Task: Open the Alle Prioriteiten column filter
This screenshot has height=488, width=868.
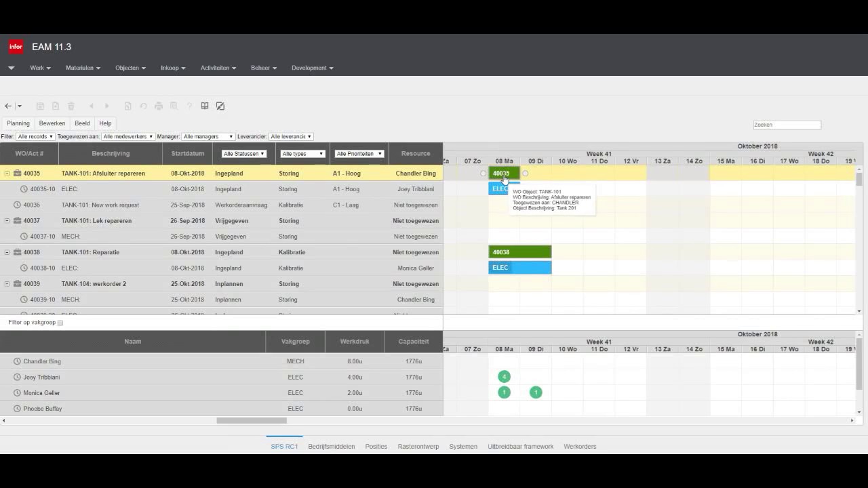Action: pyautogui.click(x=360, y=154)
